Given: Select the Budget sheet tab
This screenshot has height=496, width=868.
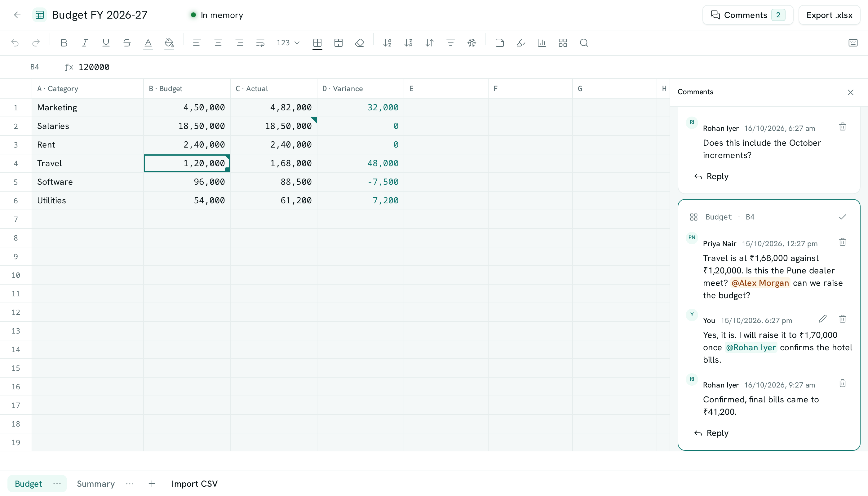Looking at the screenshot, I should pos(29,484).
